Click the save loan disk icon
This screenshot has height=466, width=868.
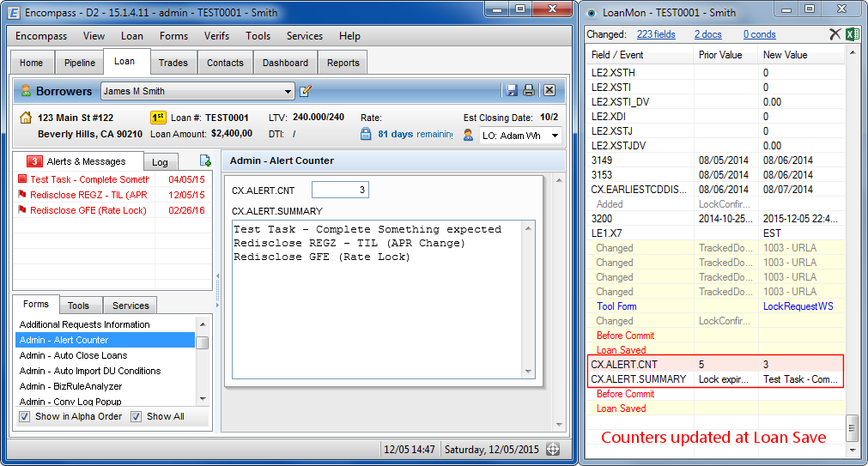(x=512, y=91)
